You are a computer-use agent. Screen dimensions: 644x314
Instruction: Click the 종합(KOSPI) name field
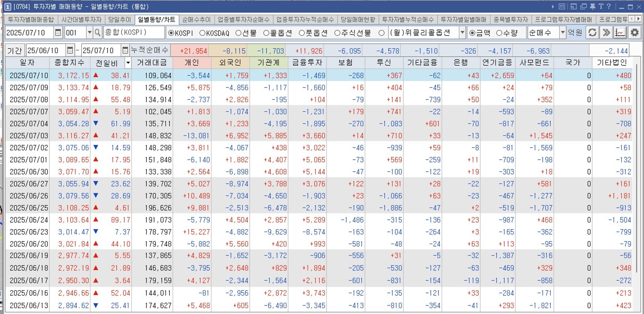coord(134,33)
